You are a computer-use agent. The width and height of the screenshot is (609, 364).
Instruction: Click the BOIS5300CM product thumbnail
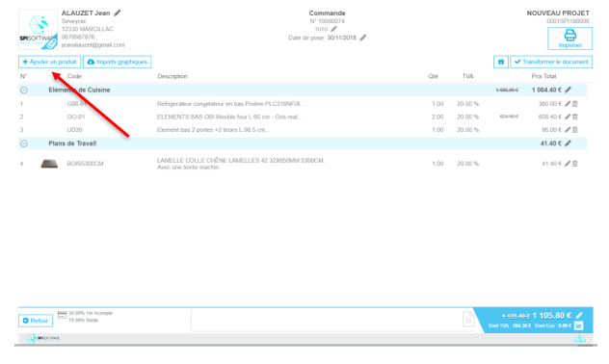49,164
